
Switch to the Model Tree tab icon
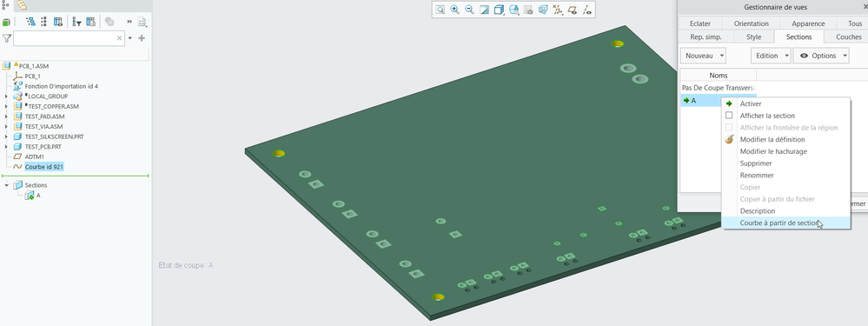6,5
